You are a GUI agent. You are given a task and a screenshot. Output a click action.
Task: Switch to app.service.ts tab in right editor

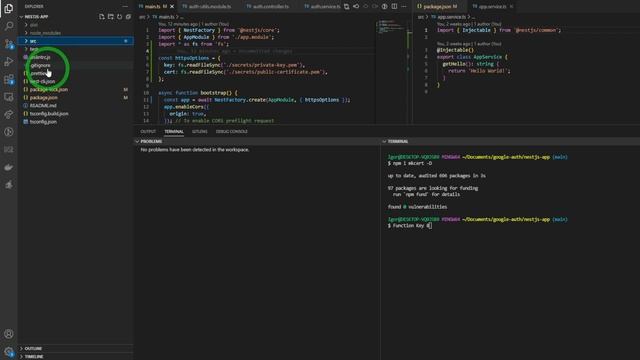coord(491,7)
